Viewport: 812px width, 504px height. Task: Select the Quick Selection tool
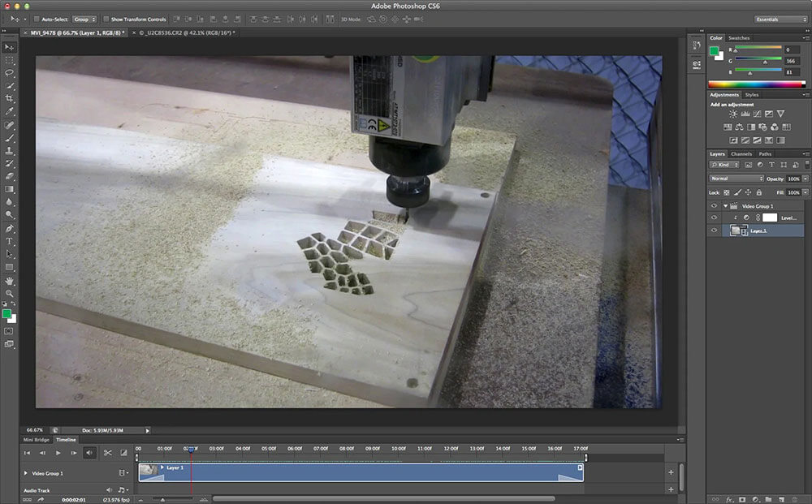tap(9, 85)
